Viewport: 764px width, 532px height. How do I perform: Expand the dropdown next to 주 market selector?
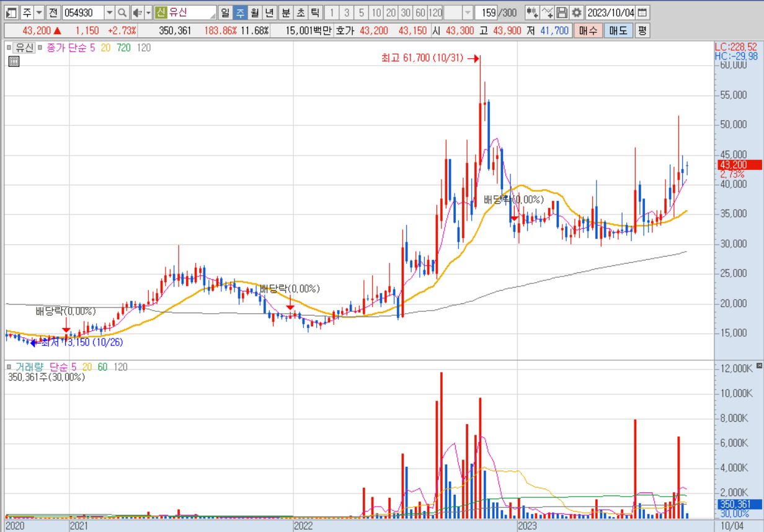coord(38,12)
